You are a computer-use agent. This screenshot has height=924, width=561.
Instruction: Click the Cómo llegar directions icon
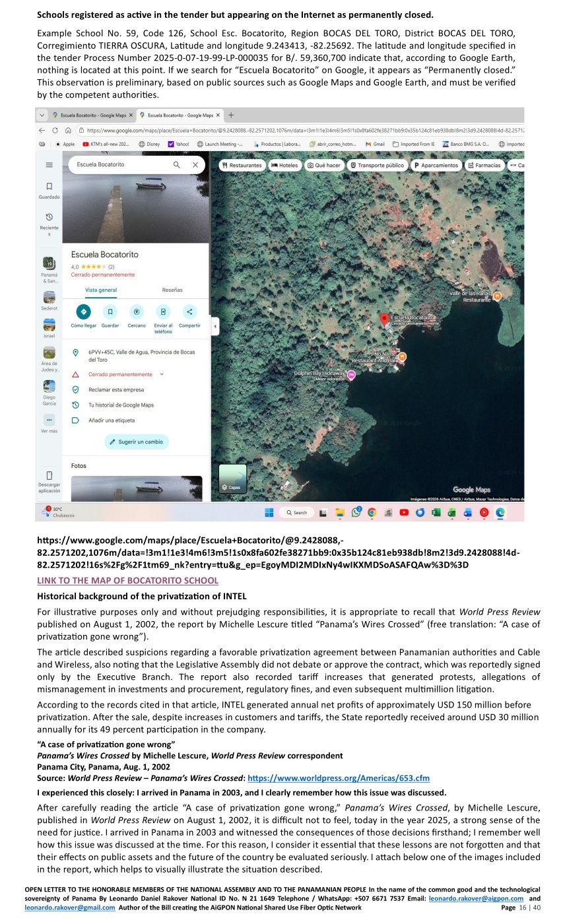click(84, 312)
